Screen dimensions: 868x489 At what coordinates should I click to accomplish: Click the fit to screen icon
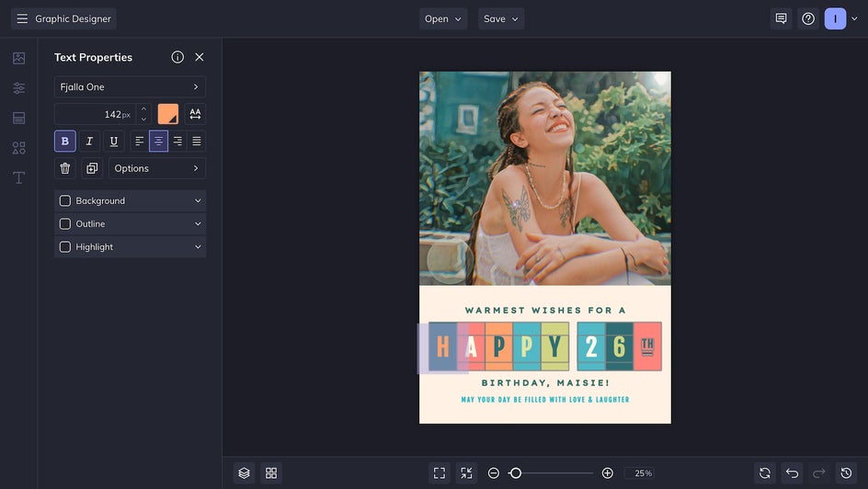(440, 473)
